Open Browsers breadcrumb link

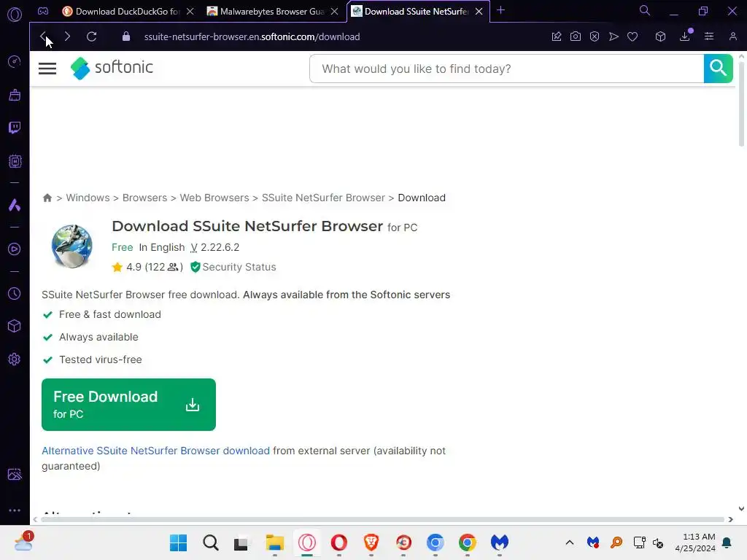coord(145,198)
